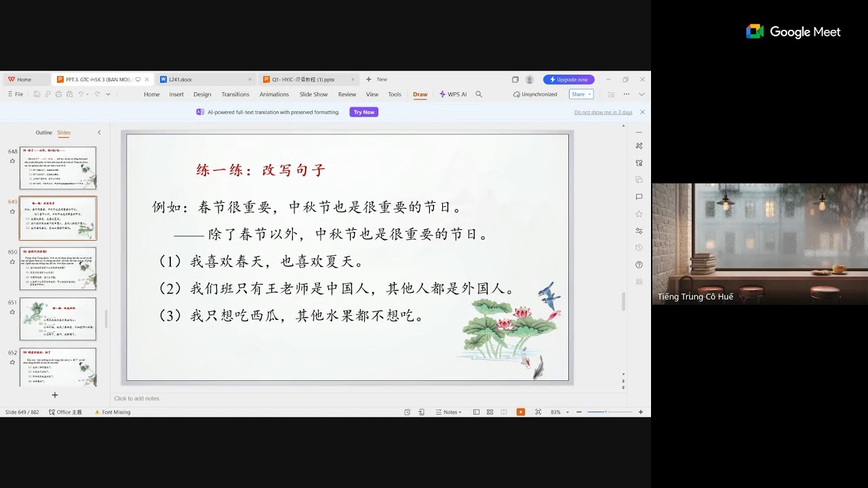Switch to Slide Sorter grid view
Screen dimensions: 868x488
[490, 412]
